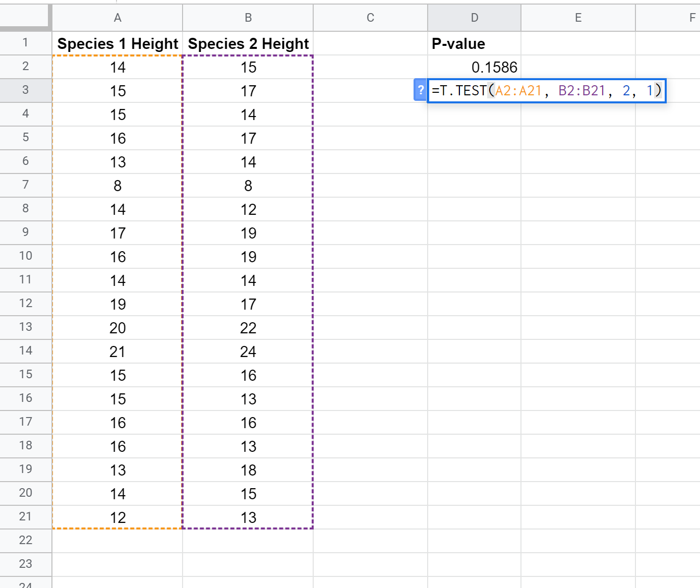Viewport: 700px width, 588px height.
Task: Select column E header
Action: pos(578,18)
